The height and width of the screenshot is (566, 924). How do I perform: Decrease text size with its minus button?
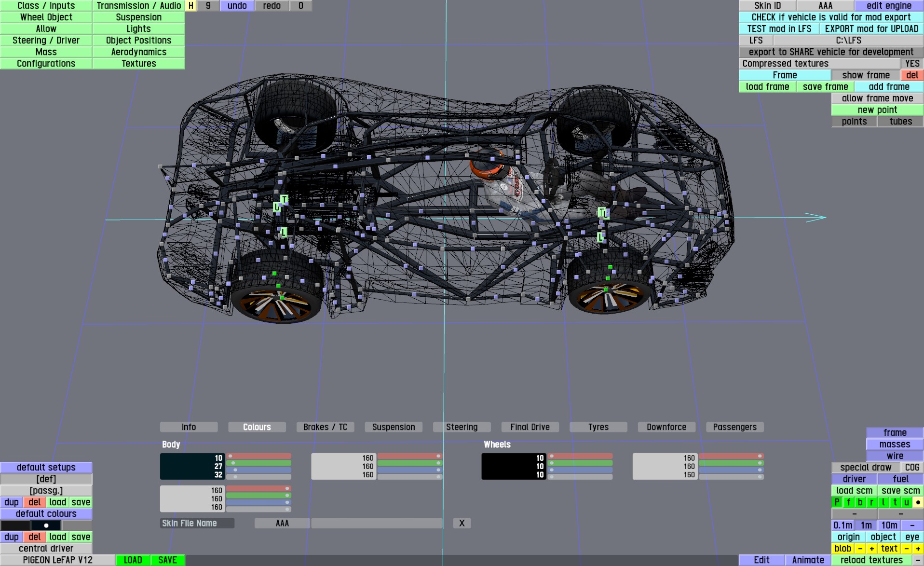[x=906, y=549]
